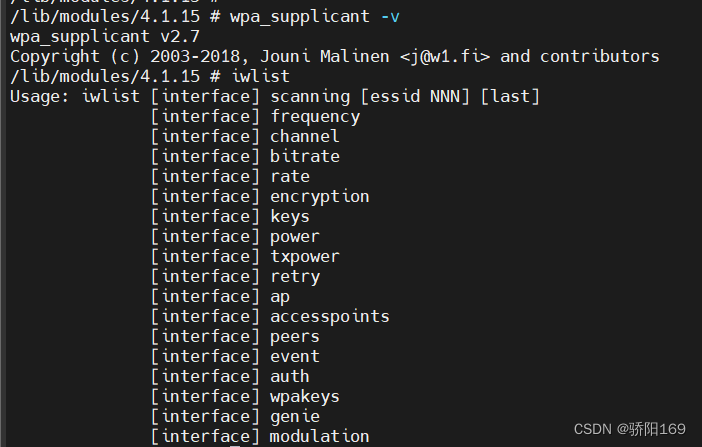702x447 pixels.
Task: Click the accesspoints option in list
Action: tap(330, 316)
